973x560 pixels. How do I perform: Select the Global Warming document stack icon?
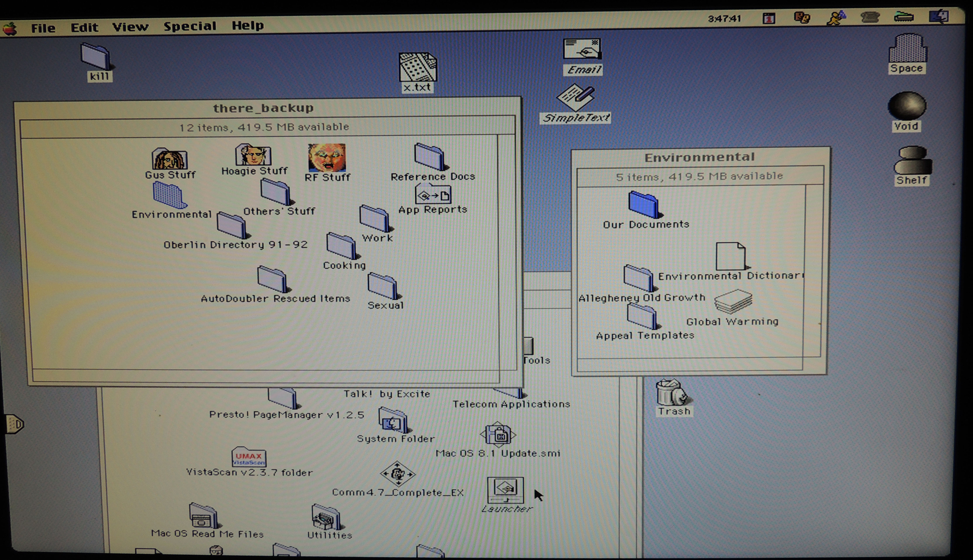click(x=733, y=302)
